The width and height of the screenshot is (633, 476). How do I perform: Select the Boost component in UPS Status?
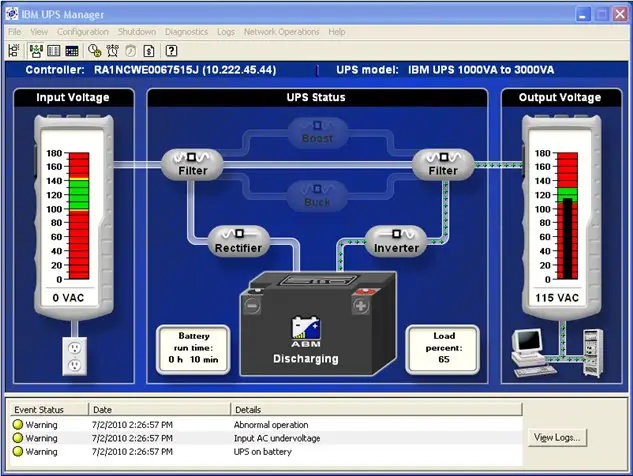click(317, 131)
